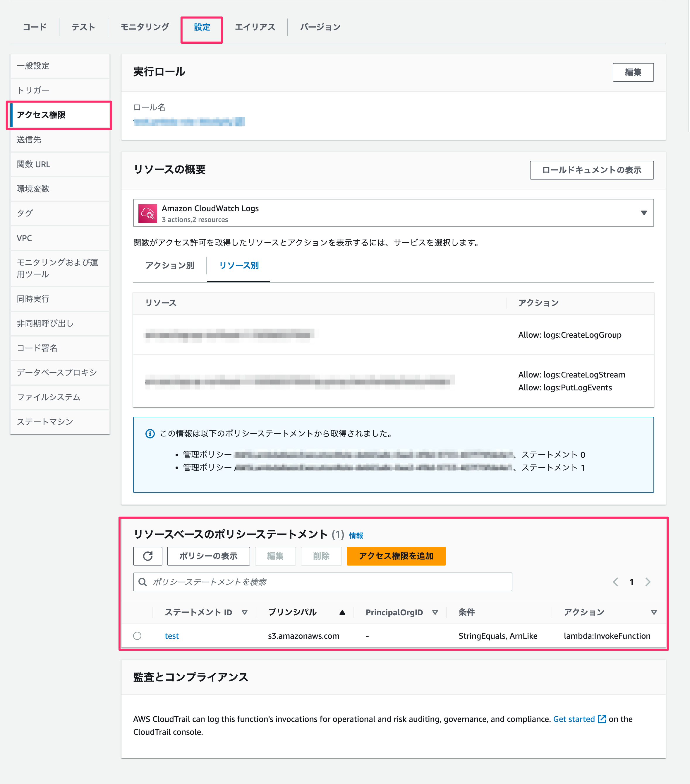Screen dimensions: 690x784
Task: Sort the ステートメント ID column
Action: click(x=245, y=613)
